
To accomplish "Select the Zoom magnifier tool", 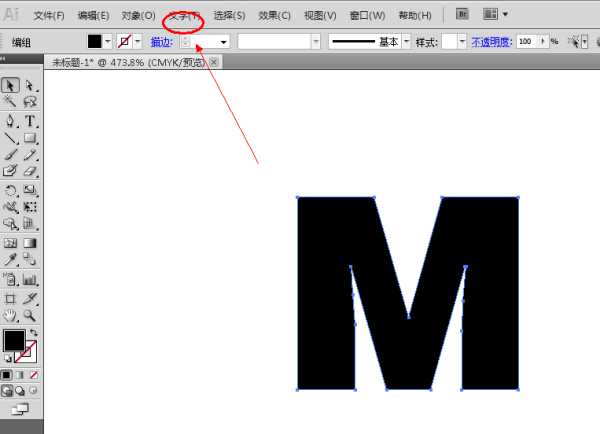I will point(30,315).
